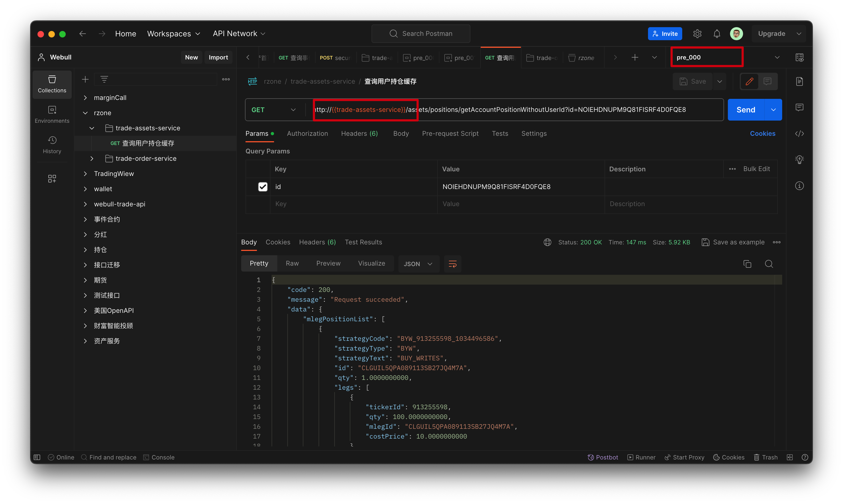
Task: Click the Import button
Action: coord(218,57)
